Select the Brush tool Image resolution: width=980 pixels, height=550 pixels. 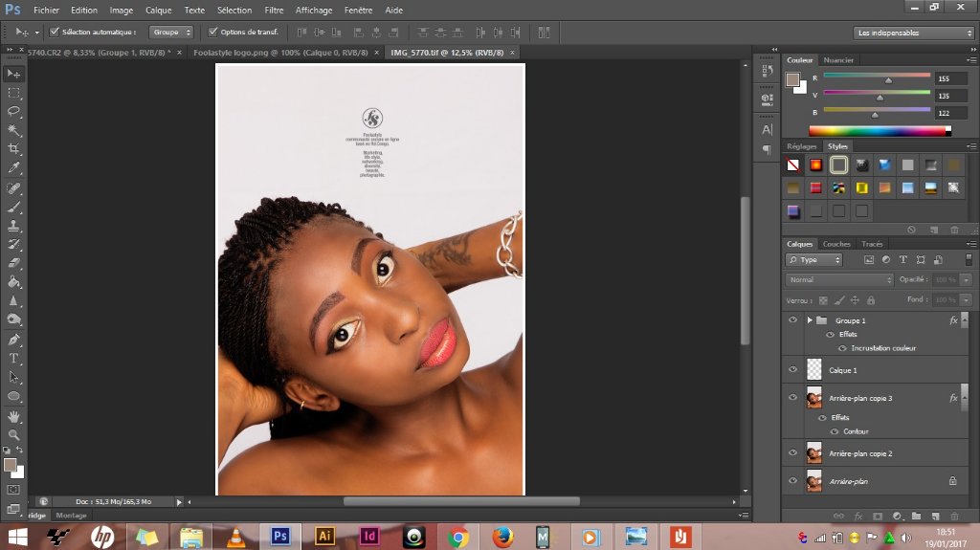(x=13, y=207)
